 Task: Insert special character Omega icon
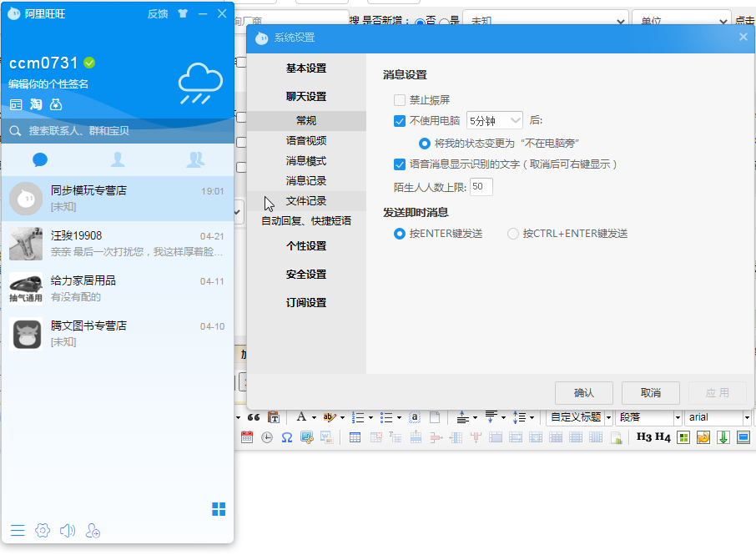point(287,437)
